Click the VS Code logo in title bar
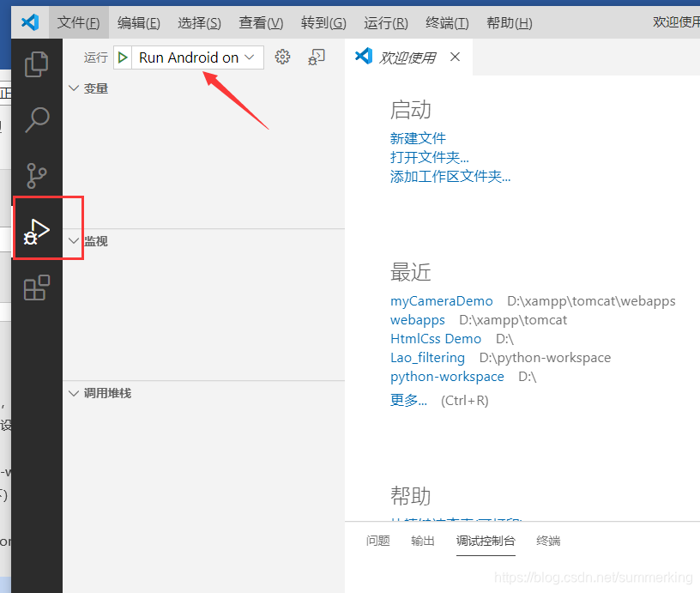The height and width of the screenshot is (593, 700). (30, 21)
